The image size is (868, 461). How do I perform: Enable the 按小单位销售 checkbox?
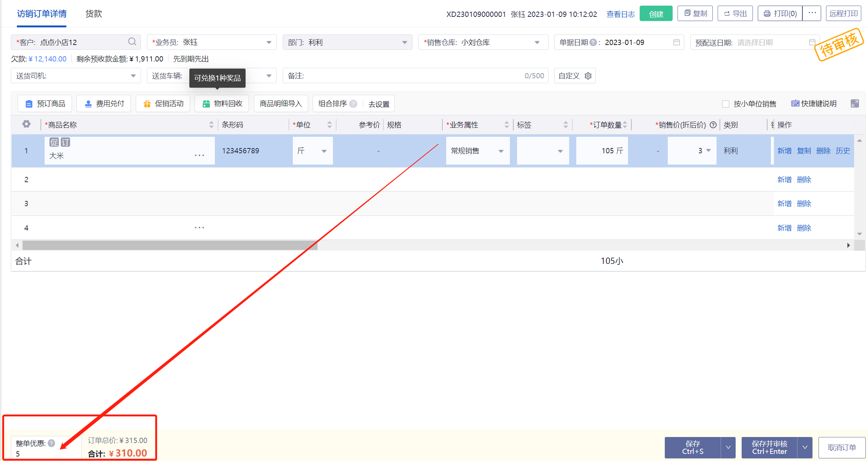click(x=726, y=104)
